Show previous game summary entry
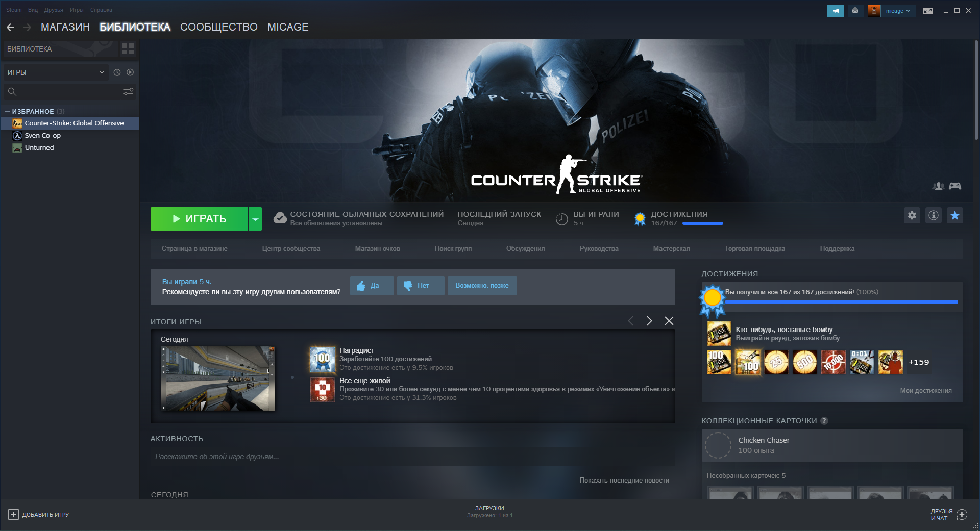This screenshot has height=531, width=980. [631, 321]
